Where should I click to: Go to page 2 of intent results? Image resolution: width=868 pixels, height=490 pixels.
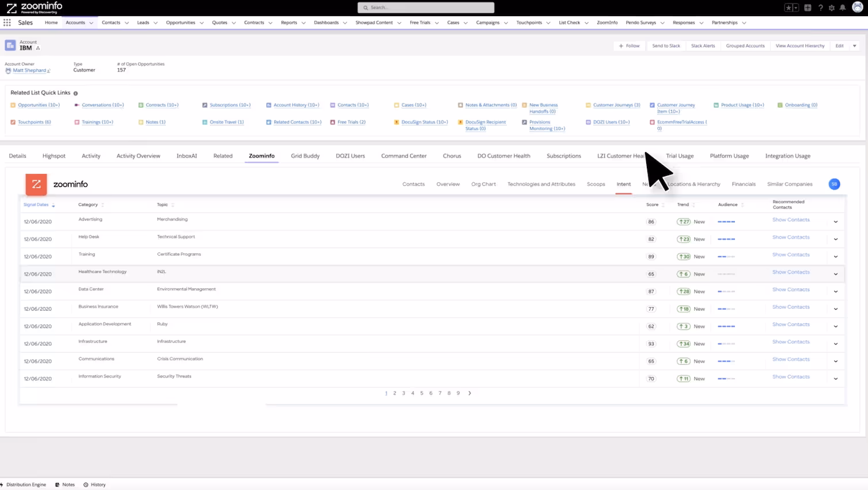tap(395, 393)
